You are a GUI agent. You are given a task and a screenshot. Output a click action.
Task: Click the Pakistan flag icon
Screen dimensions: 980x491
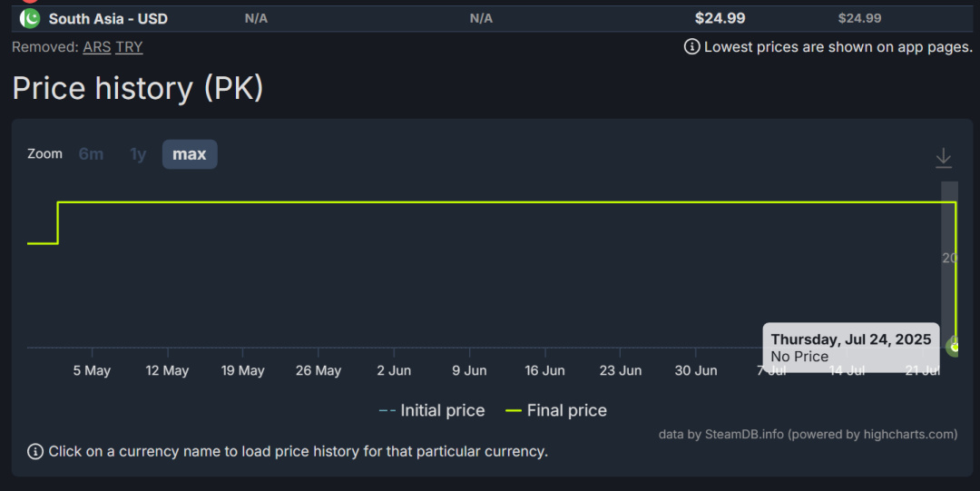[x=30, y=18]
